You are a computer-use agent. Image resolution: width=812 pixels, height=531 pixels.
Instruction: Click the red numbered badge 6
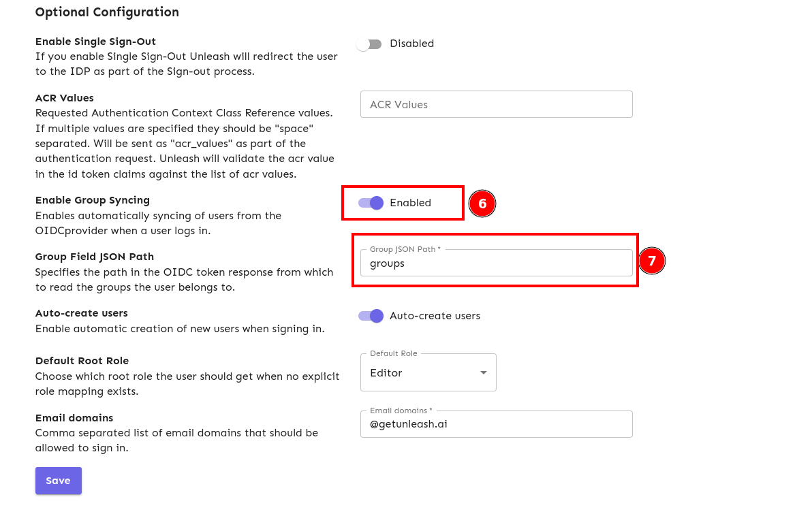click(482, 203)
